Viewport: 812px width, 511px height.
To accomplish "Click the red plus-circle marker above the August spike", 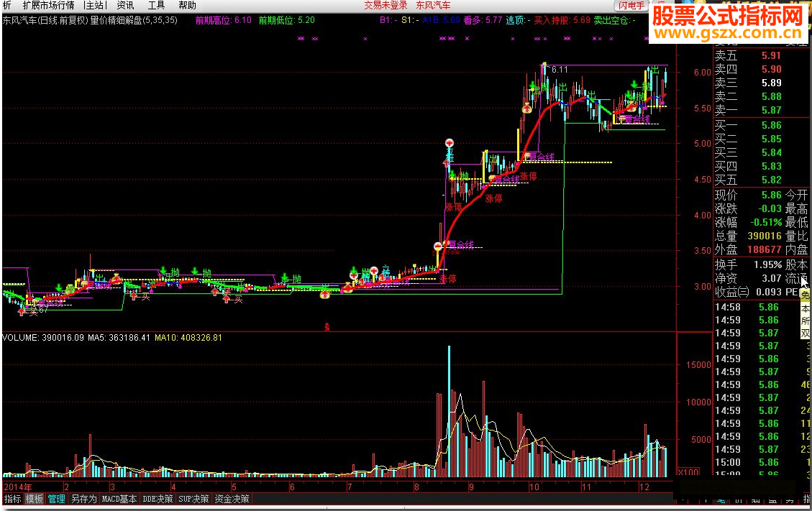I will tap(450, 142).
